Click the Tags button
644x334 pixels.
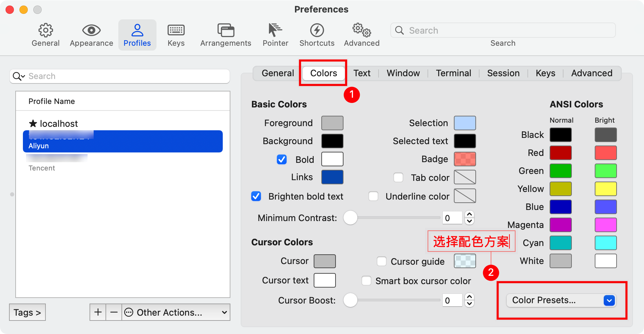[x=27, y=312]
